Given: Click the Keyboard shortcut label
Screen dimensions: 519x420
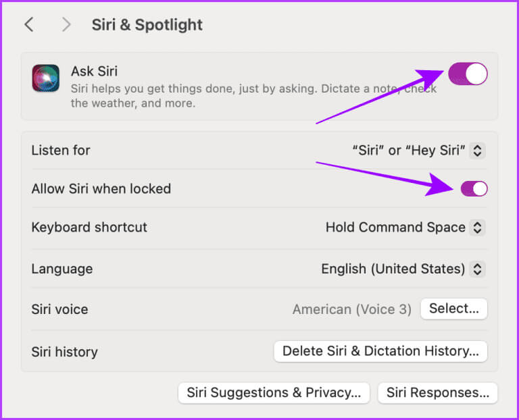Looking at the screenshot, I should click(x=89, y=228).
